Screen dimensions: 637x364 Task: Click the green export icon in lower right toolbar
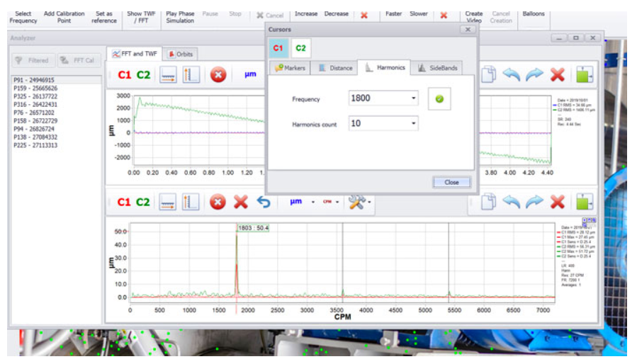[x=585, y=202]
